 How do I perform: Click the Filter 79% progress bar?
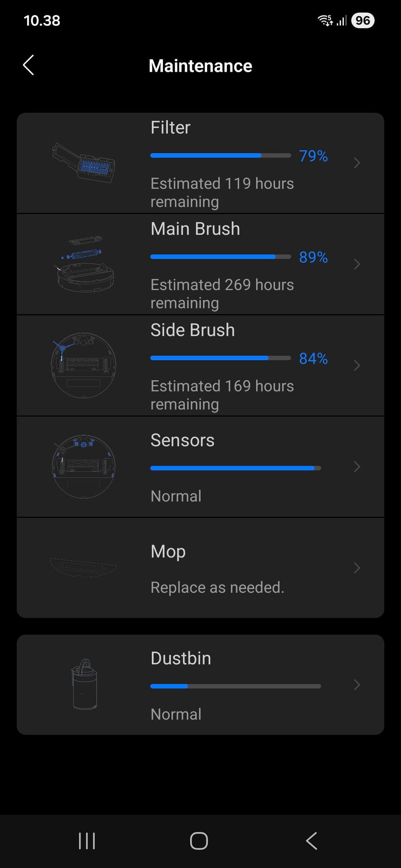pyautogui.click(x=221, y=156)
